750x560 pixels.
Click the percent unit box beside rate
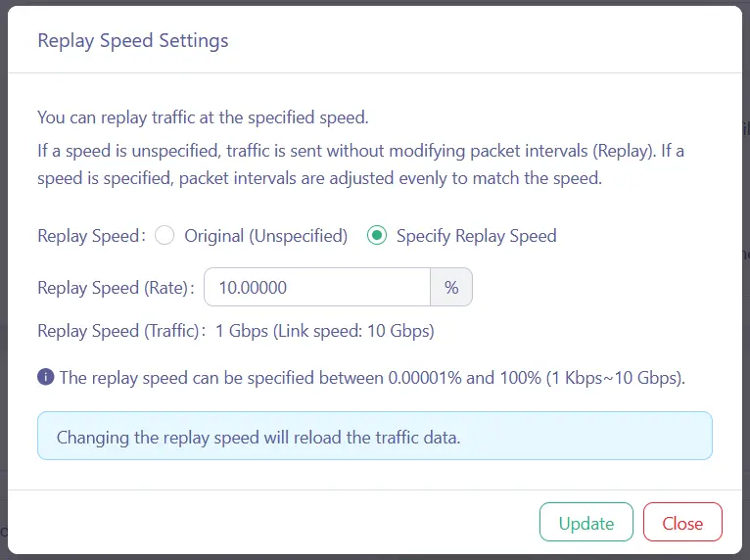pyautogui.click(x=451, y=288)
